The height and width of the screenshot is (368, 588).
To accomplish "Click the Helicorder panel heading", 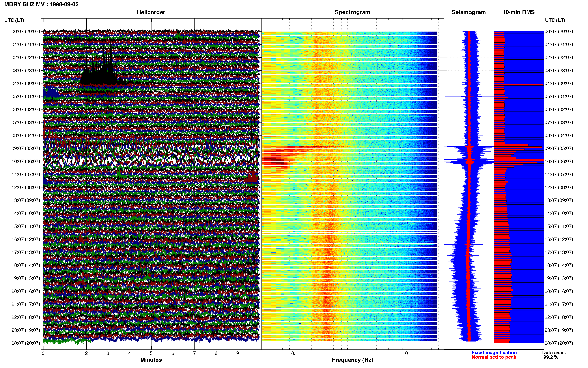I will [x=151, y=12].
